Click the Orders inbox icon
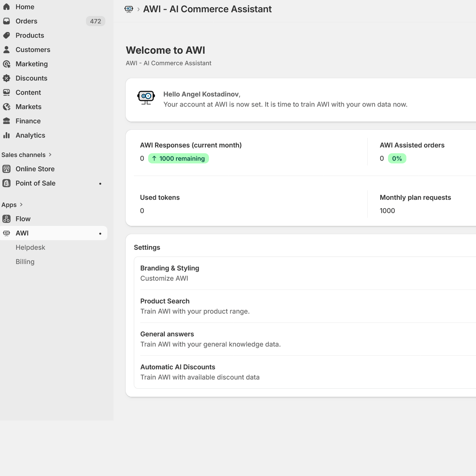This screenshot has height=476, width=476. (6, 21)
